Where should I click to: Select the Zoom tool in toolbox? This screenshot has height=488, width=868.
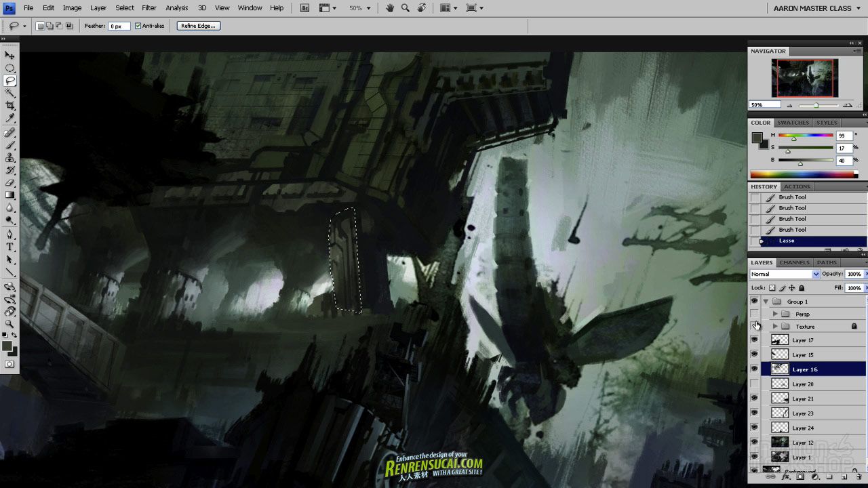pyautogui.click(x=9, y=324)
